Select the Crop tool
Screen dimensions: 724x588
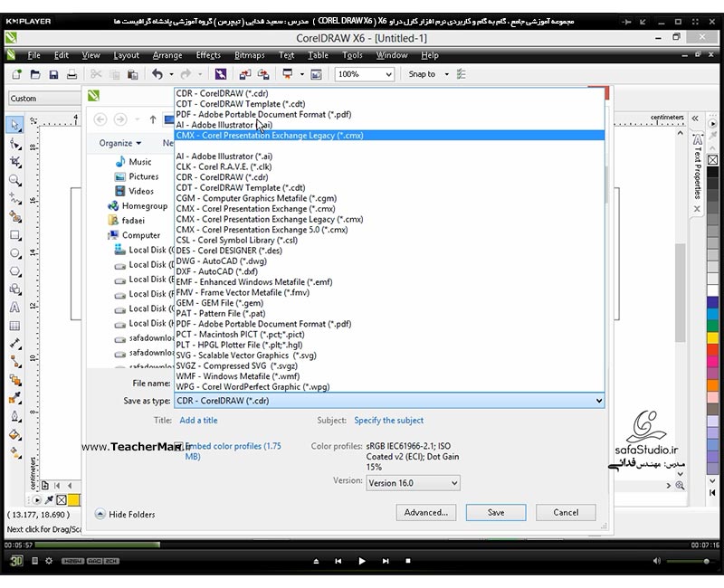pos(14,162)
